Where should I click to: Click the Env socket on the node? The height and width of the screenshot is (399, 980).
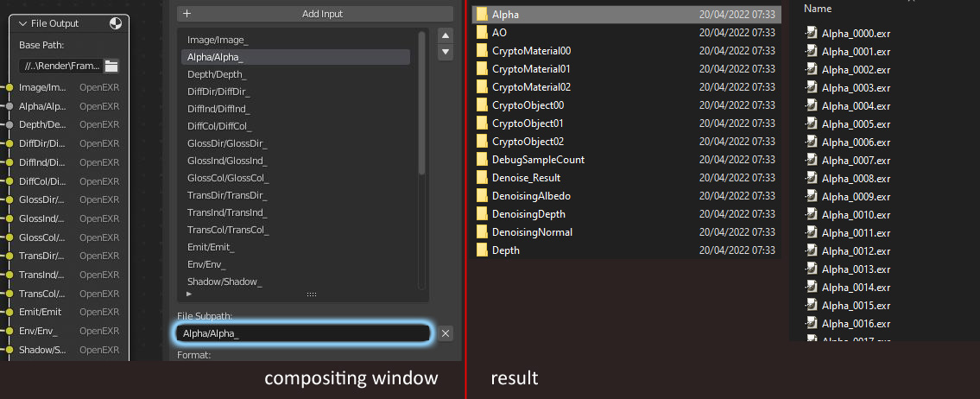click(x=9, y=331)
